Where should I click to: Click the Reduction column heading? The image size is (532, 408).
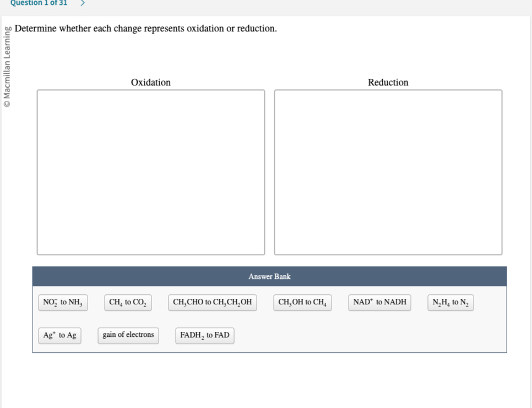pyautogui.click(x=388, y=82)
